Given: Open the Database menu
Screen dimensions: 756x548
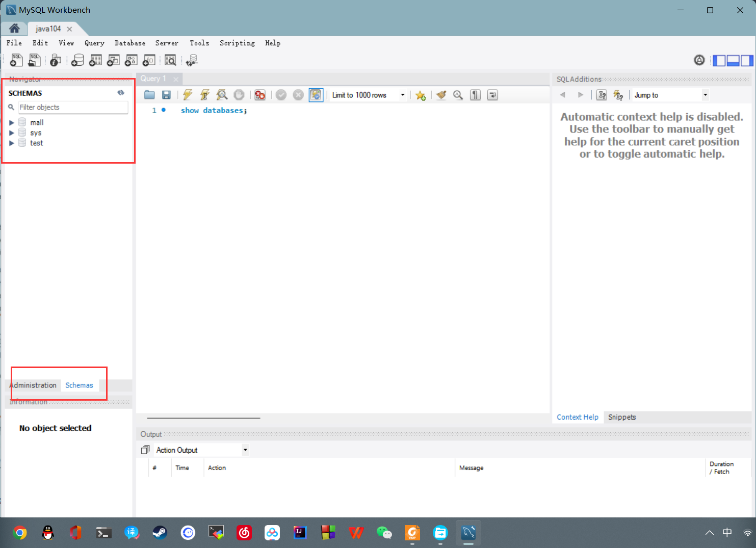Looking at the screenshot, I should click(130, 43).
